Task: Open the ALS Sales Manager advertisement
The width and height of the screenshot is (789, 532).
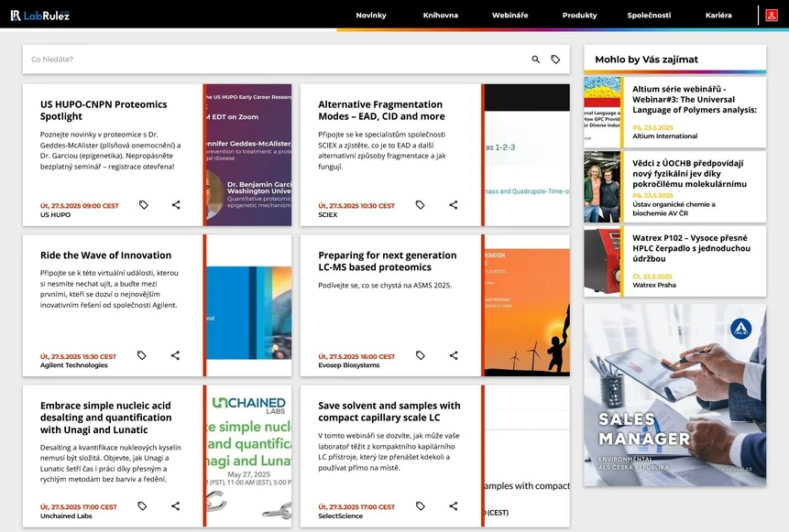Action: pos(674,396)
